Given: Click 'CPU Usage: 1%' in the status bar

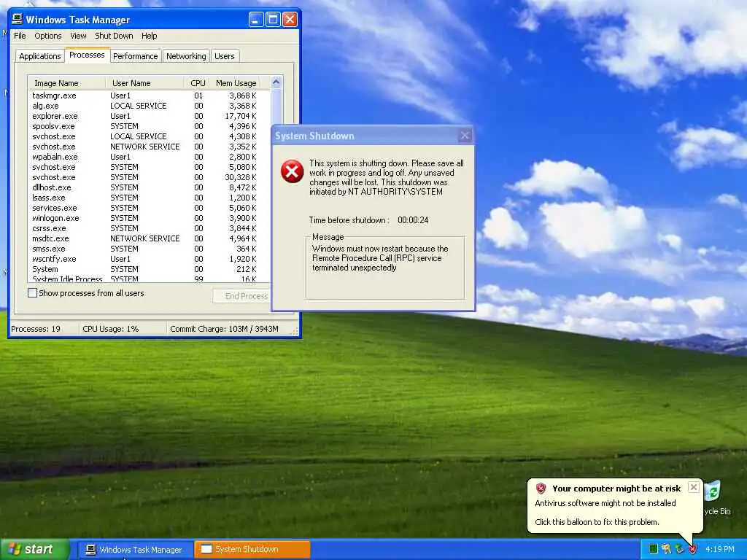Looking at the screenshot, I should (111, 329).
